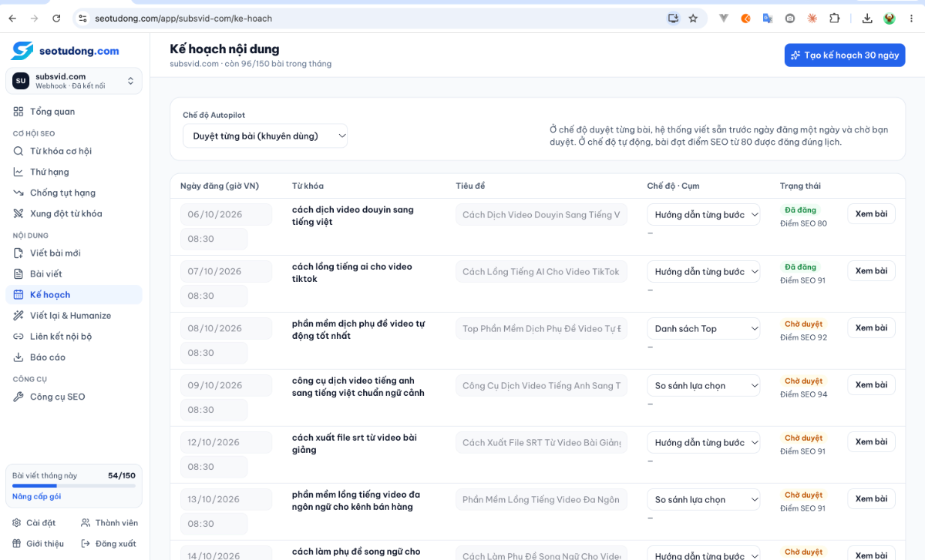This screenshot has width=925, height=560.
Task: Open mode dropdown for phụ đề song ngữ row
Action: coord(704,553)
